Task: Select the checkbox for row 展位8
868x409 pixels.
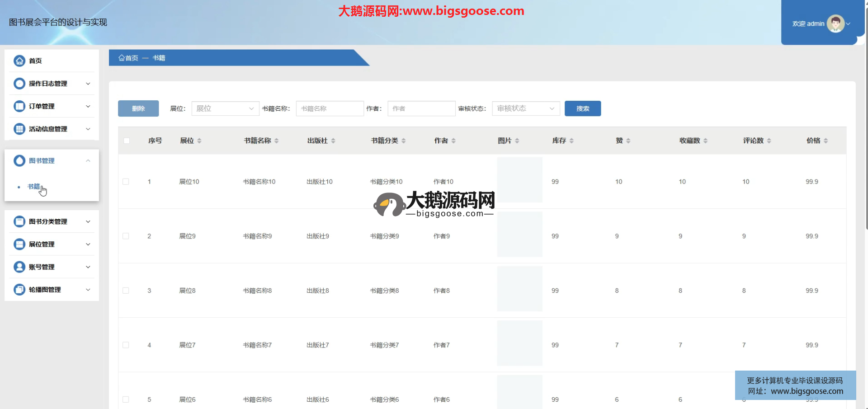Action: 126,291
